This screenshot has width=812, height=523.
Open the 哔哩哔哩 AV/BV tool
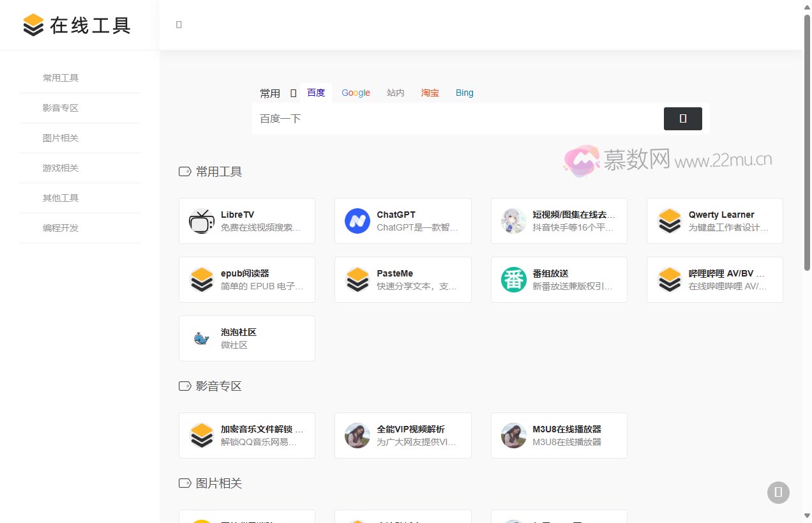[x=714, y=279]
